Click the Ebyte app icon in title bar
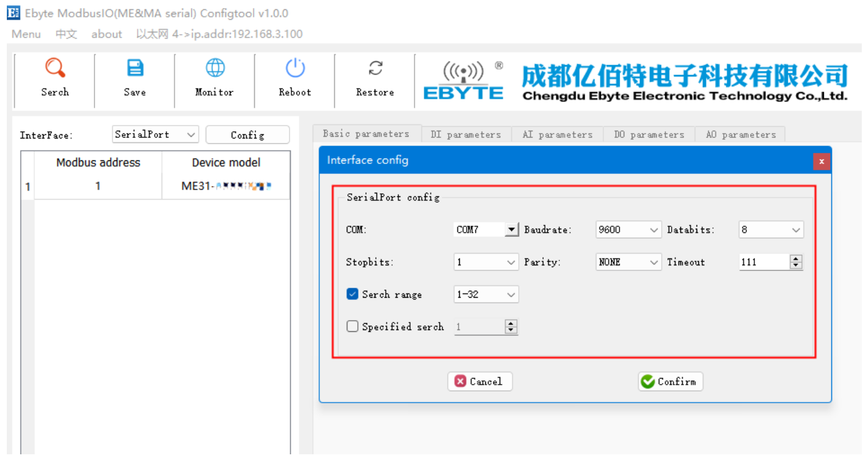 point(13,13)
